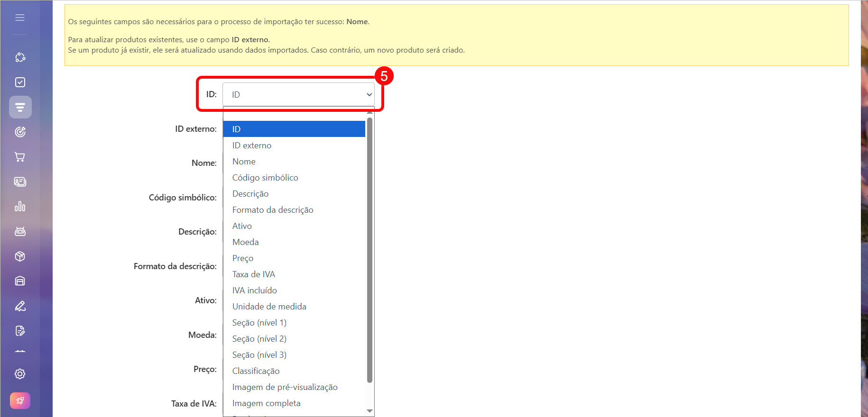Image resolution: width=868 pixels, height=417 pixels.
Task: Pick 'Preço' from the dropdown options
Action: click(x=243, y=258)
